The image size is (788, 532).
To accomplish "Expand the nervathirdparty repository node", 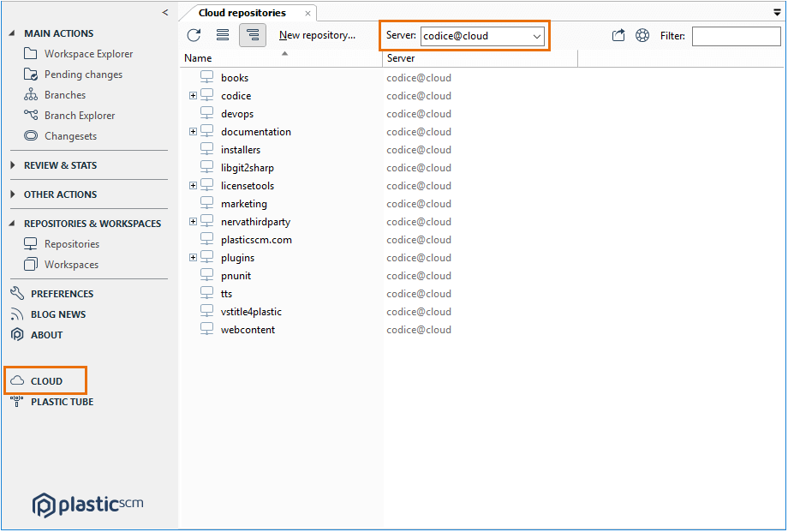I will (x=193, y=221).
